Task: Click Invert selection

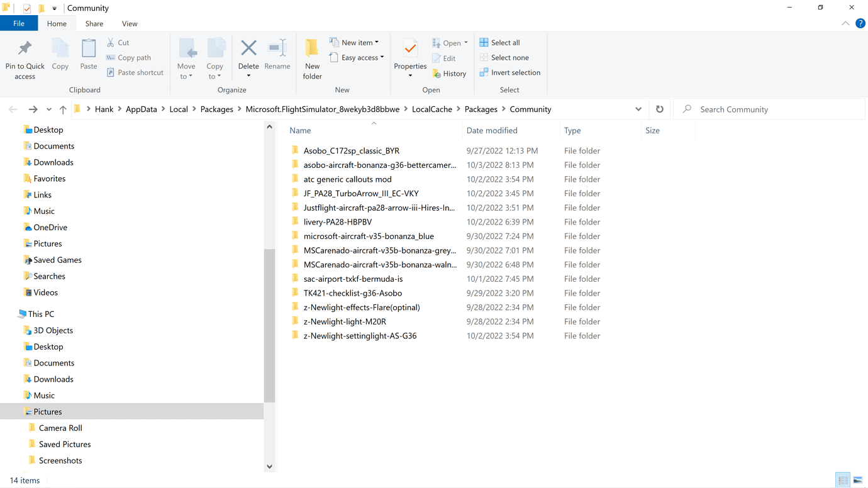Action: [x=510, y=72]
